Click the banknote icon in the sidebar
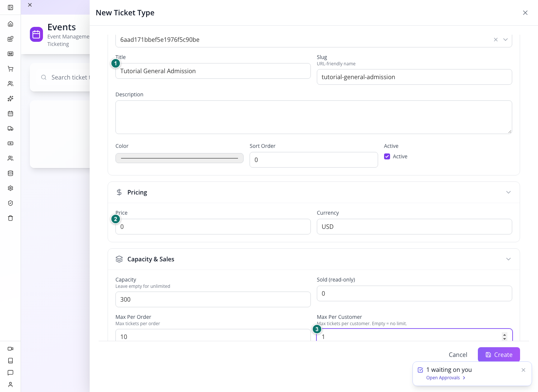The image size is (538, 392). pyautogui.click(x=10, y=143)
